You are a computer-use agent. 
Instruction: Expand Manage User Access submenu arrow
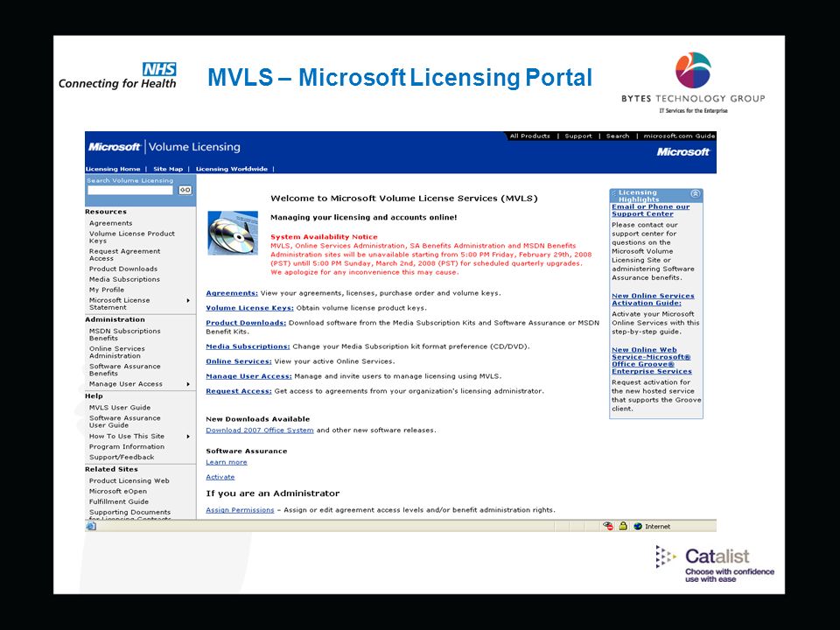188,384
